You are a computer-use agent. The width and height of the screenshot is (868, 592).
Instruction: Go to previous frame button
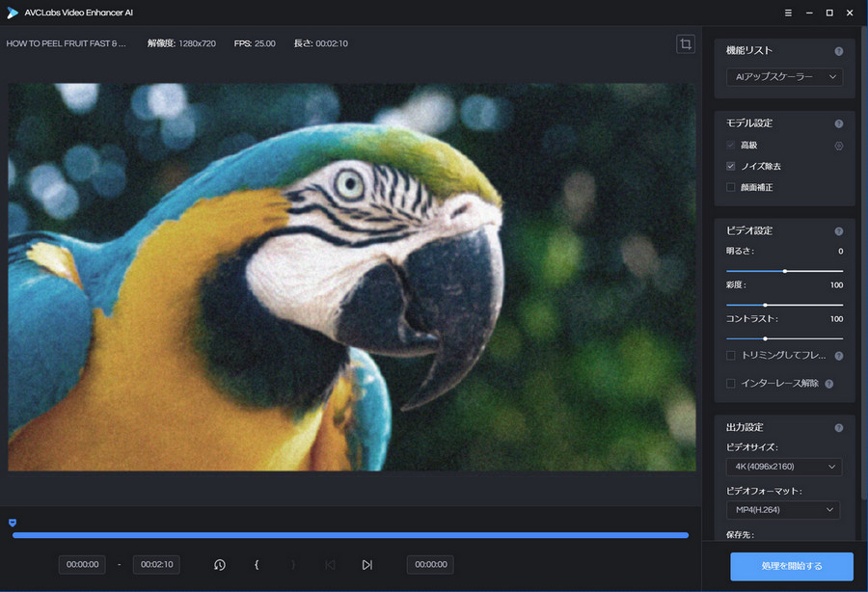(330, 565)
